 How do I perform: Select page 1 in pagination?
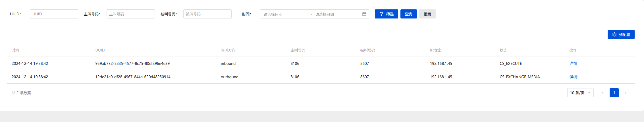(x=614, y=93)
